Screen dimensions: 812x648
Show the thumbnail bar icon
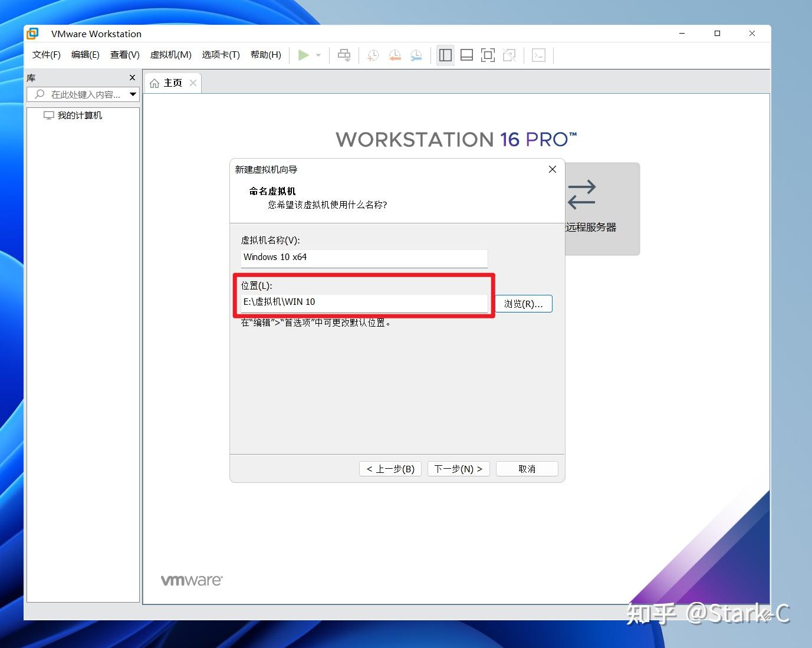466,55
